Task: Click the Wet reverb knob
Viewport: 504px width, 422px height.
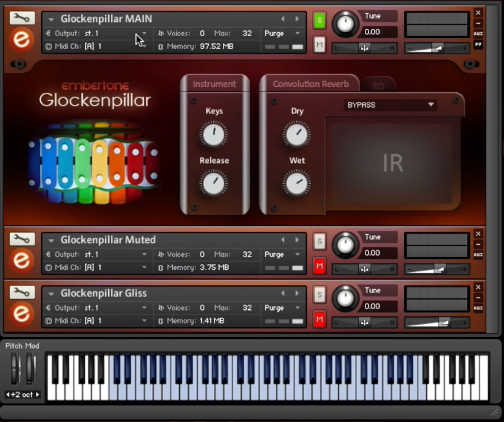Action: click(296, 184)
